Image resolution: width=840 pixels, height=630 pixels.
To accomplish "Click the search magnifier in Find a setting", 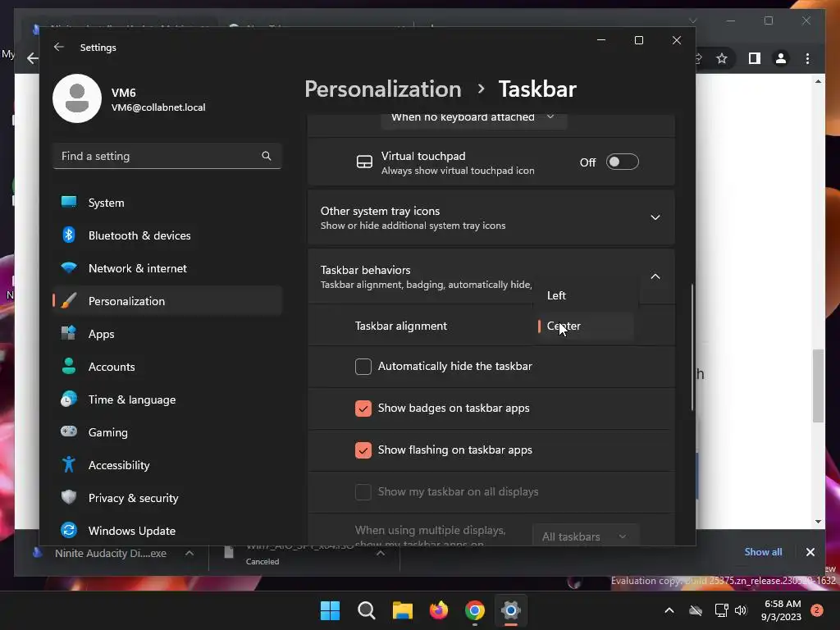I will coord(267,156).
